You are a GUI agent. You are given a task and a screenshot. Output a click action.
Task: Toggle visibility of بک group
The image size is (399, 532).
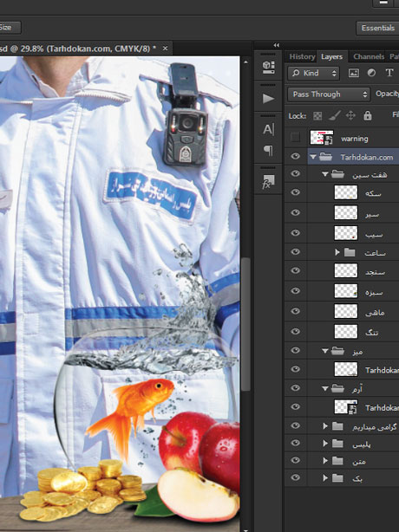pos(296,477)
